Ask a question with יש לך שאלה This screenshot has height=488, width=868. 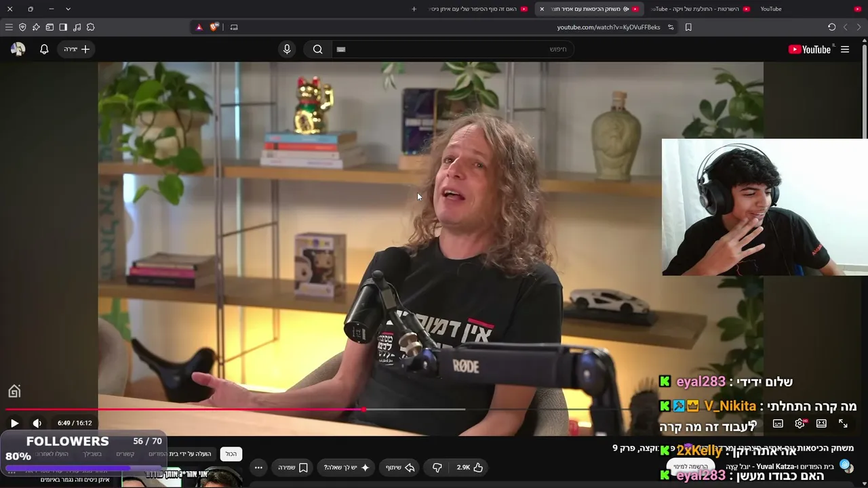coord(346,468)
